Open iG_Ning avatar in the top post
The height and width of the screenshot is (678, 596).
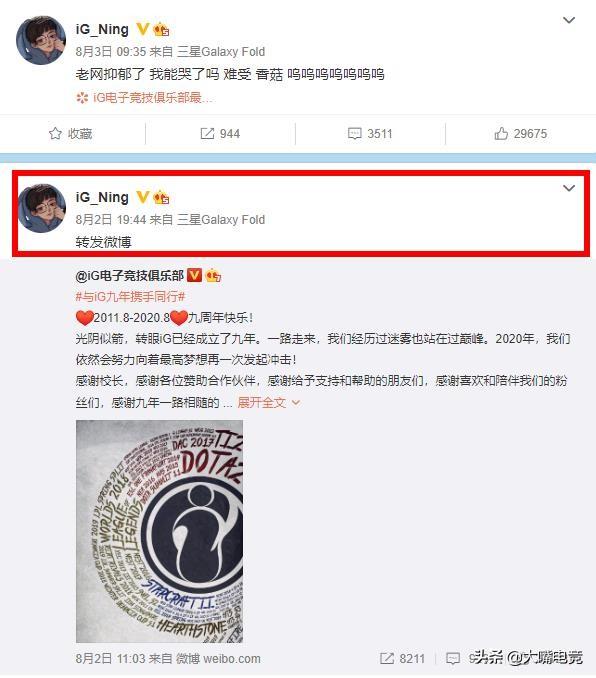(x=41, y=40)
